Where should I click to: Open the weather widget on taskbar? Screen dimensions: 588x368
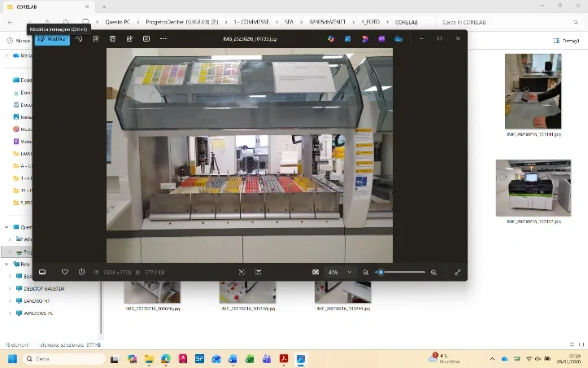point(444,358)
